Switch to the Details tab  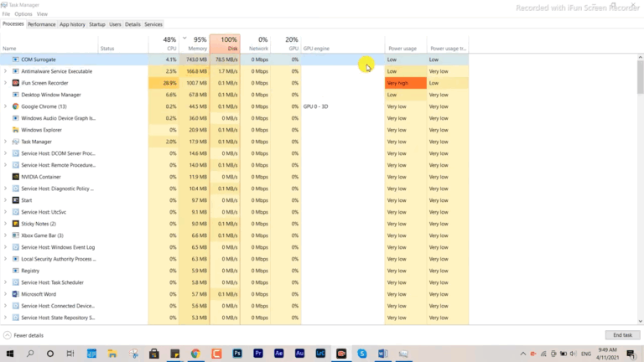click(x=132, y=24)
